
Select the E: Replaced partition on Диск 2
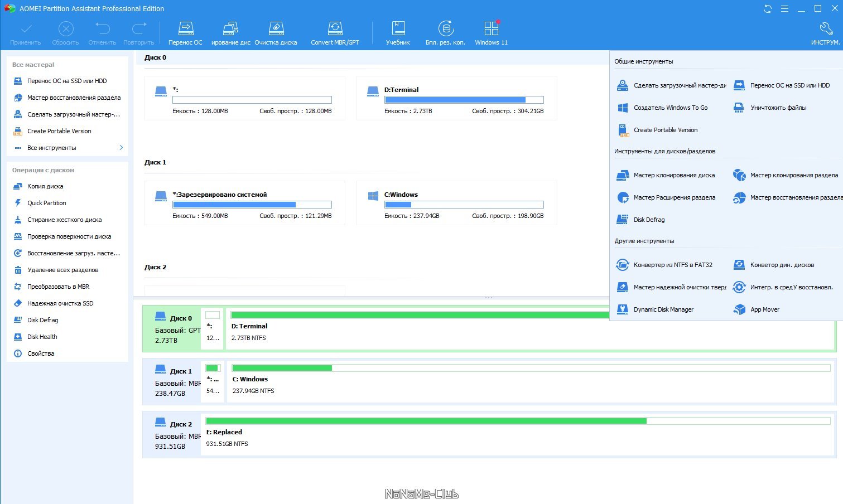pyautogui.click(x=518, y=434)
